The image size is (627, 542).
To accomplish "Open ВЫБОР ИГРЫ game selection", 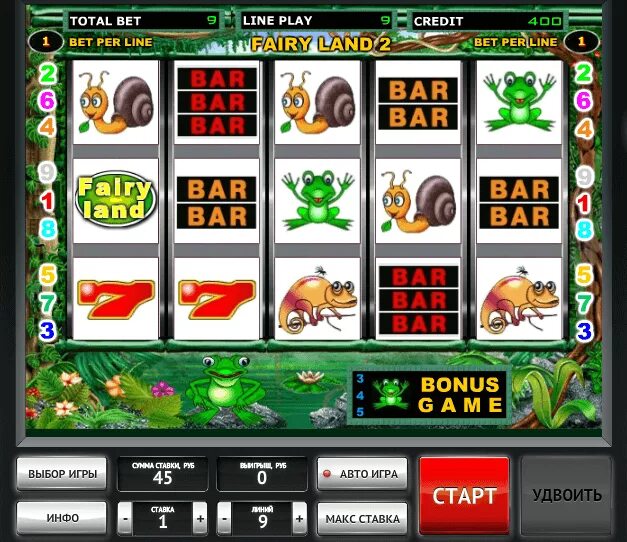I will pyautogui.click(x=62, y=474).
